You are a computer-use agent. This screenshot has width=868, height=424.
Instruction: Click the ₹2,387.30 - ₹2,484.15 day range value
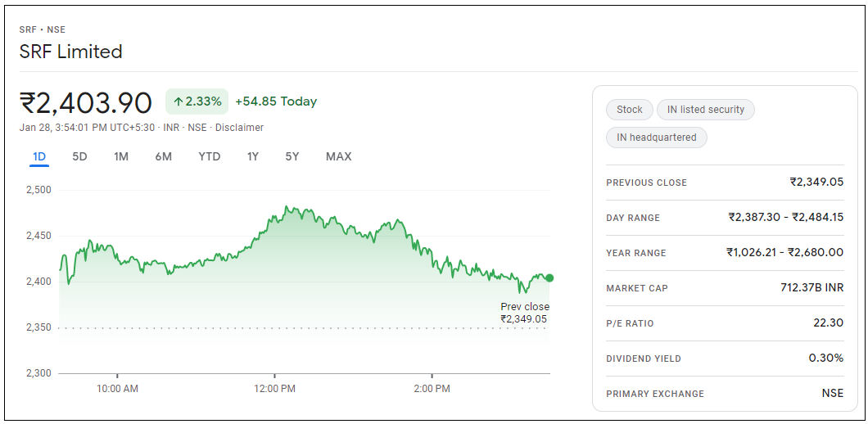(x=786, y=217)
